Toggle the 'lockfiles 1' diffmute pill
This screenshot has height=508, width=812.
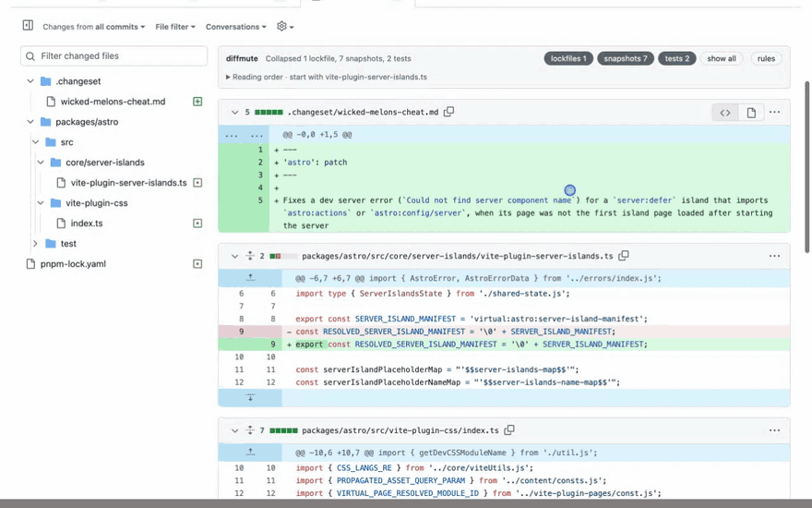click(x=568, y=58)
